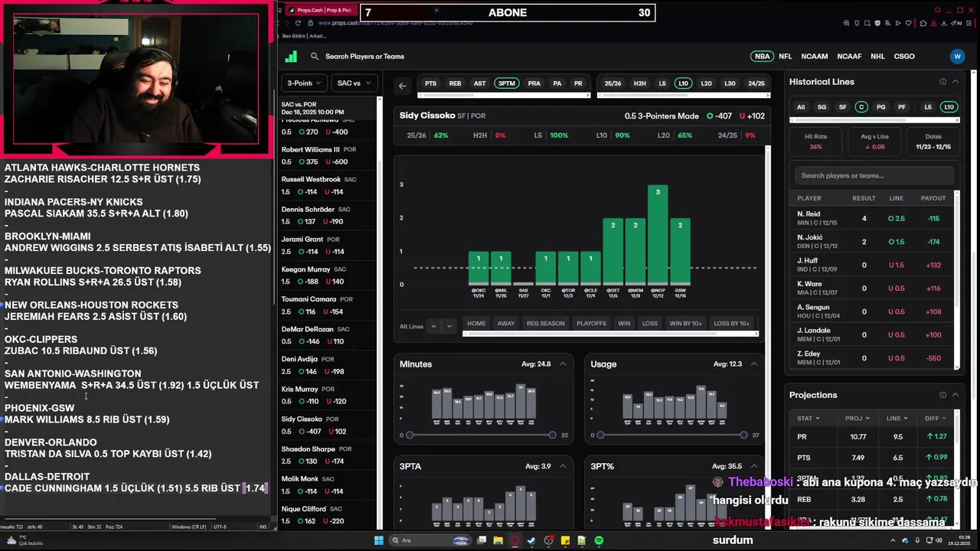Select the 3PTM stat pill
Screen dimensions: 980x551
(x=507, y=83)
